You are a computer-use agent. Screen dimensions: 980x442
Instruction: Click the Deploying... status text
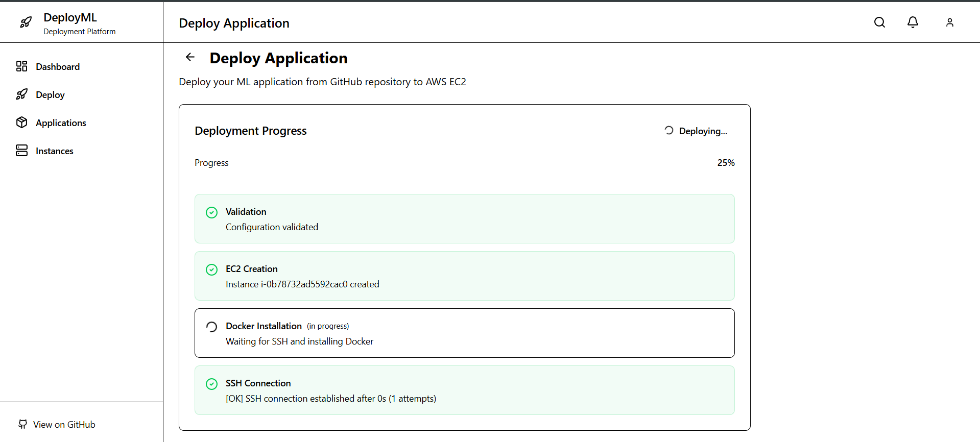point(703,131)
